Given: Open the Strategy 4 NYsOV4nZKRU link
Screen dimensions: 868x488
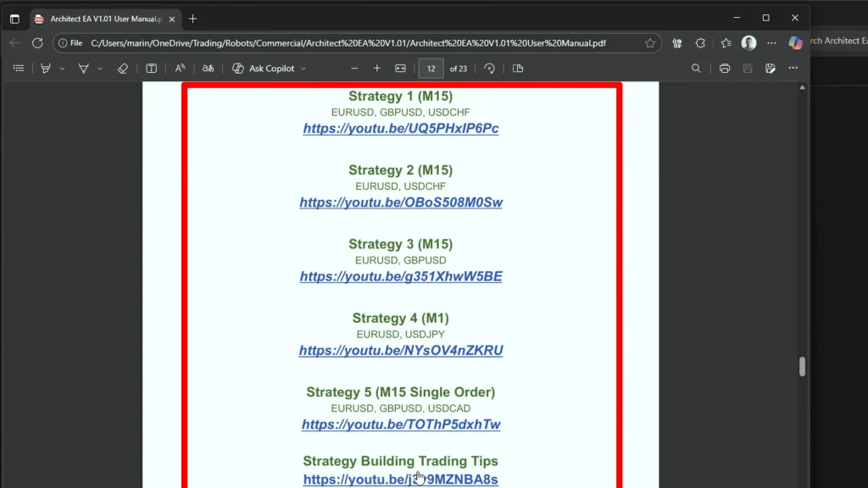Looking at the screenshot, I should (401, 351).
